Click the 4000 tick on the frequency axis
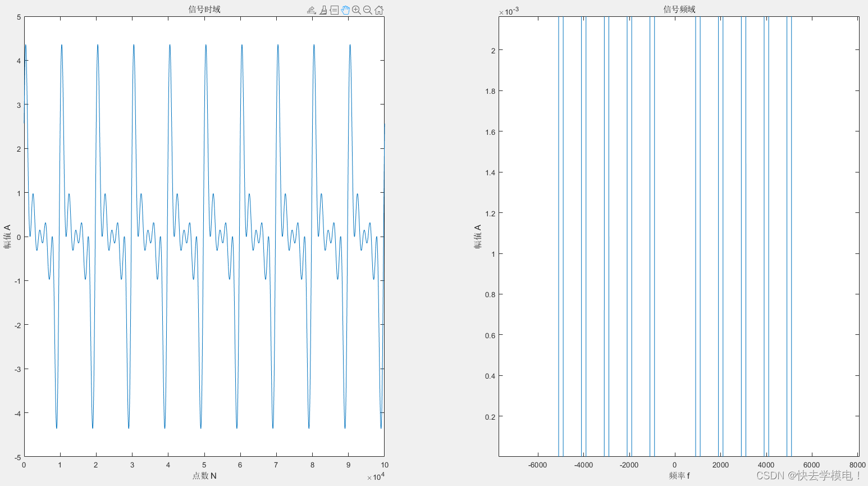 point(766,465)
